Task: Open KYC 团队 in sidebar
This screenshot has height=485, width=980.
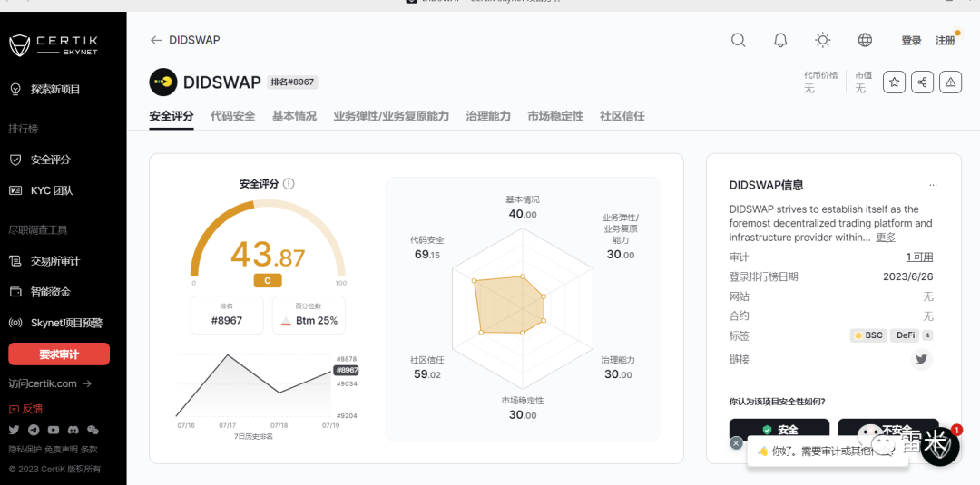Action: 51,190
